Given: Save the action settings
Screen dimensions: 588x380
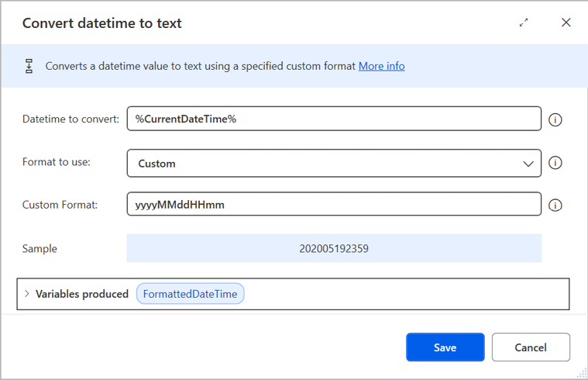Looking at the screenshot, I should click(445, 347).
